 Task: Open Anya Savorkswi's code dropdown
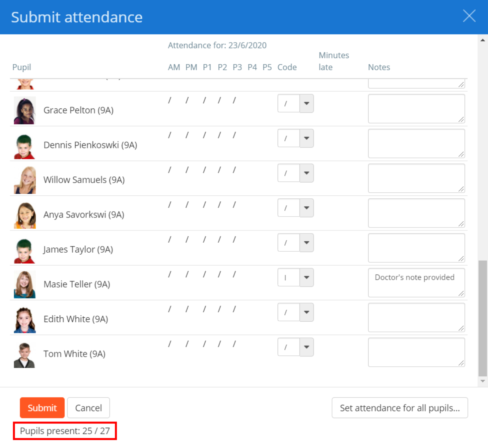(306, 208)
